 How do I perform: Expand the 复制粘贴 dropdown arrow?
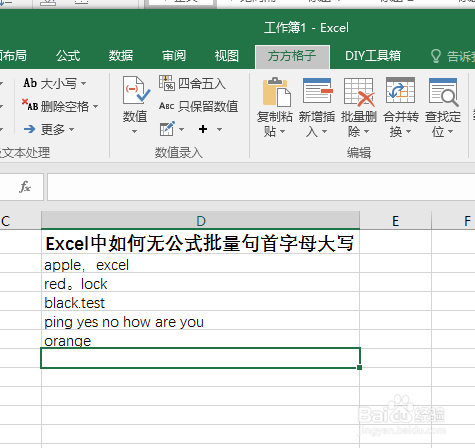point(283,132)
